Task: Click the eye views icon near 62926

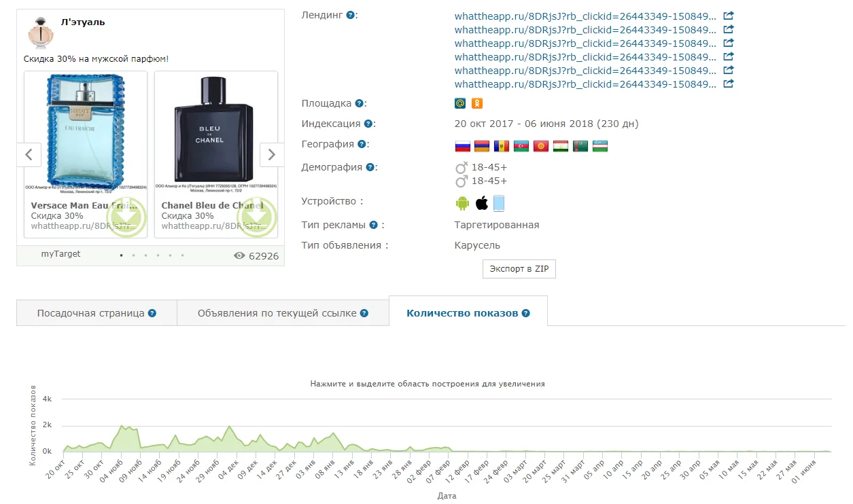Action: 239,256
